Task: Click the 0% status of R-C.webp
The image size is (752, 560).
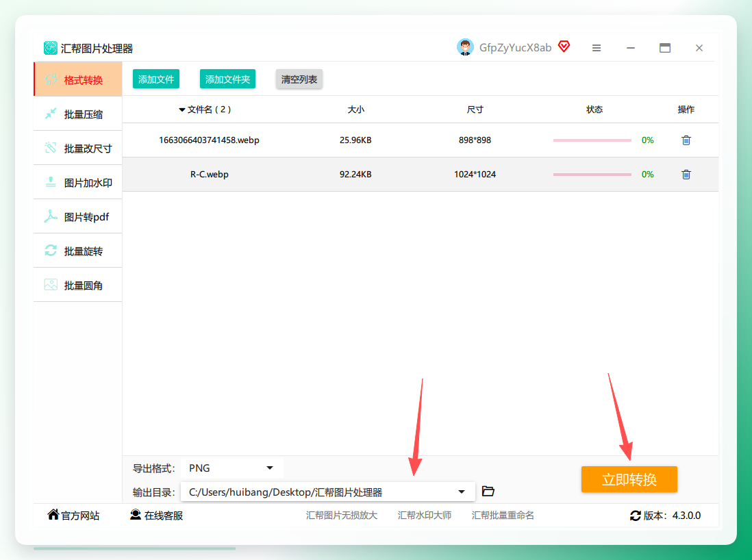Action: point(647,175)
